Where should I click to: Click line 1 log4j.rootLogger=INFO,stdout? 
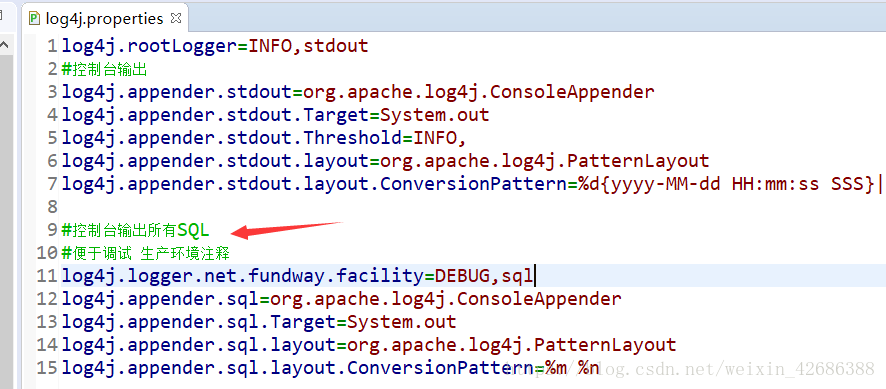point(215,45)
